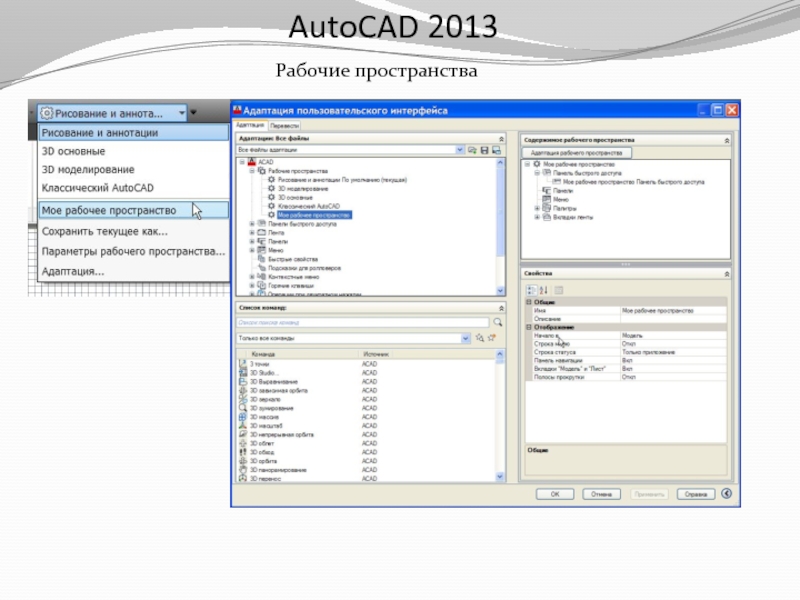This screenshot has height=600, width=800.
Task: Click the load partial customization file icon
Action: pyautogui.click(x=473, y=150)
